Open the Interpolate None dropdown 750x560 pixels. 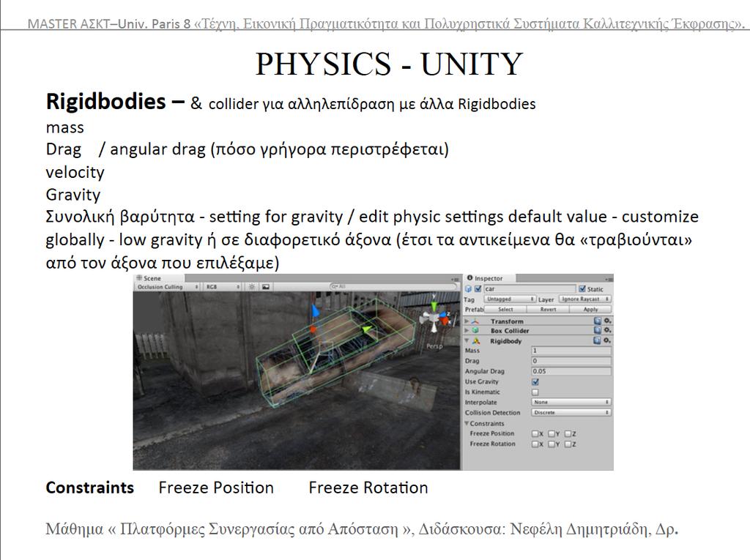coord(571,402)
